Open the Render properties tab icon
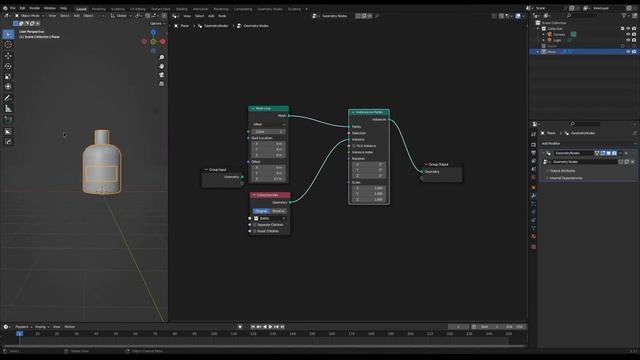This screenshot has width=640, height=360. (x=533, y=144)
